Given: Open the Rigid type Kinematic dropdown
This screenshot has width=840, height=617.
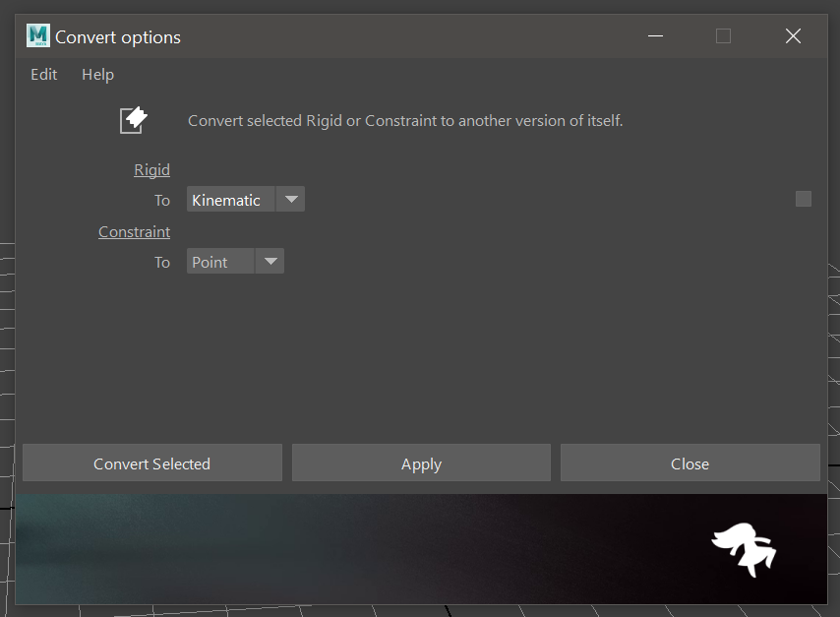Looking at the screenshot, I should [245, 200].
